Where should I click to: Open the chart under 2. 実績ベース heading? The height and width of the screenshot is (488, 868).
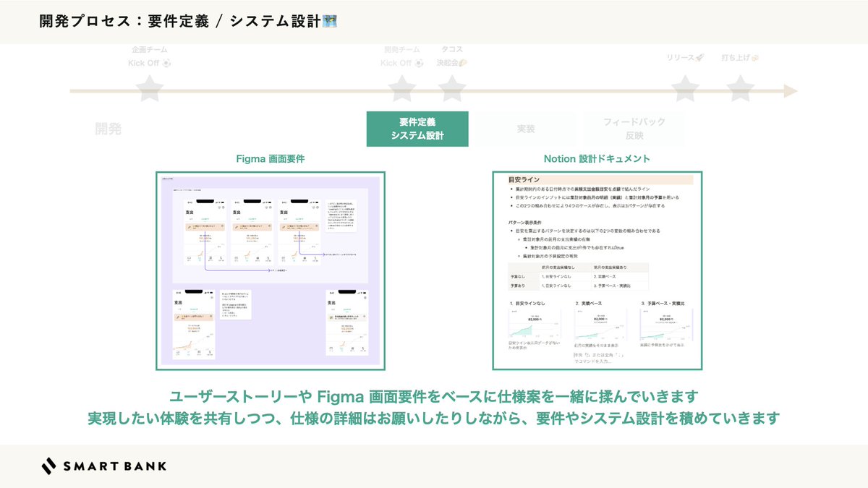click(x=601, y=325)
